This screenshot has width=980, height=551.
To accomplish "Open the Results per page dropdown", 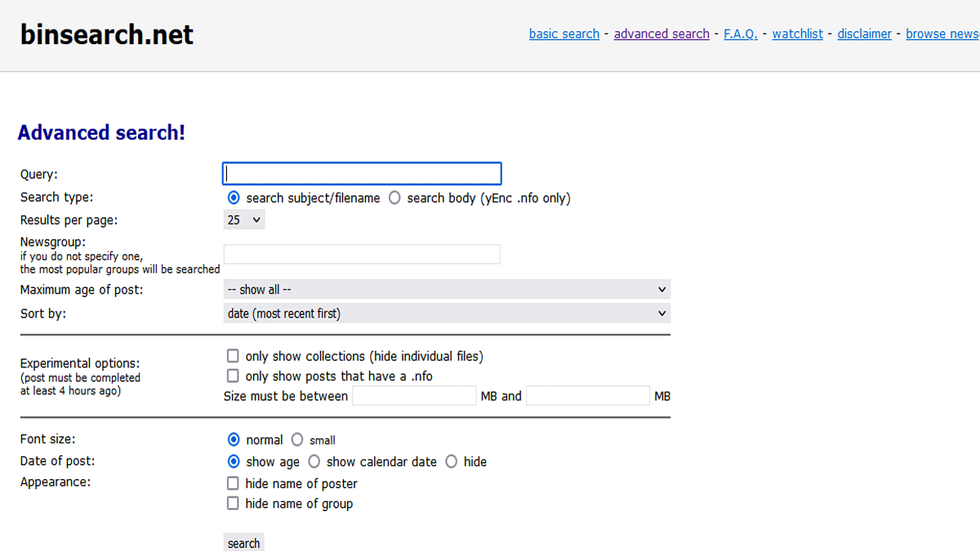I will tap(244, 220).
